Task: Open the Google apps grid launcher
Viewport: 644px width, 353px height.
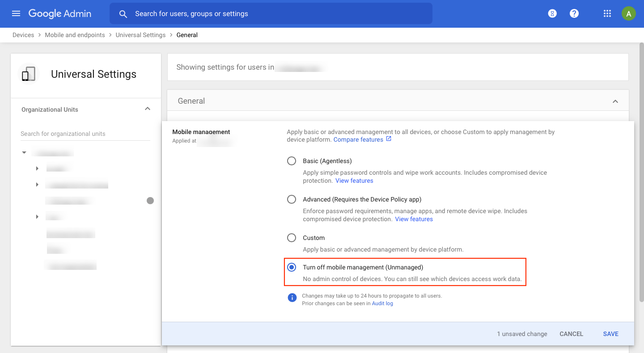Action: click(607, 13)
